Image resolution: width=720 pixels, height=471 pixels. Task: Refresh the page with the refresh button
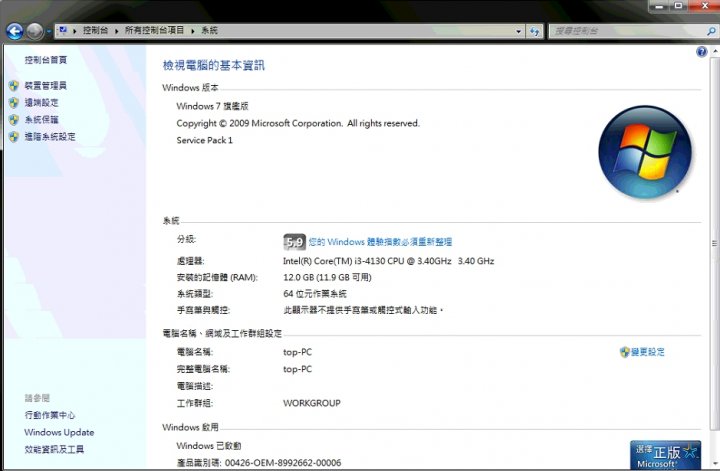pyautogui.click(x=534, y=31)
